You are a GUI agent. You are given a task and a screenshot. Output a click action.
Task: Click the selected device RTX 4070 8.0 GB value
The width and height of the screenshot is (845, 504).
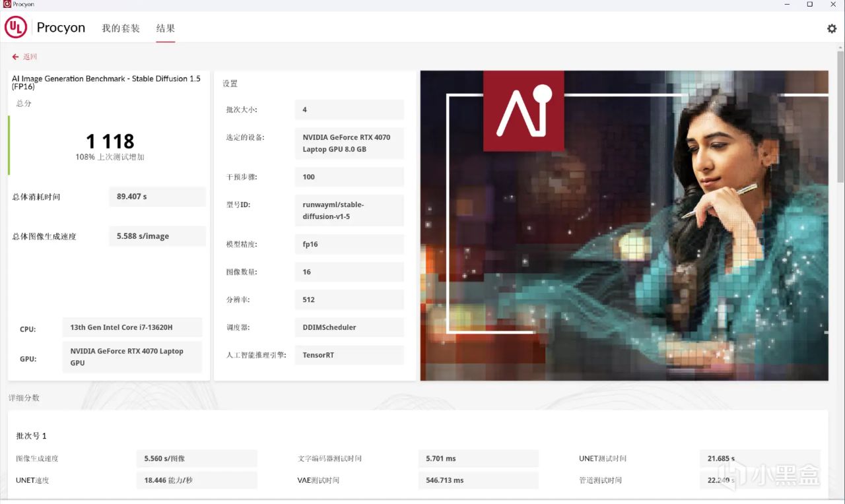click(x=349, y=143)
